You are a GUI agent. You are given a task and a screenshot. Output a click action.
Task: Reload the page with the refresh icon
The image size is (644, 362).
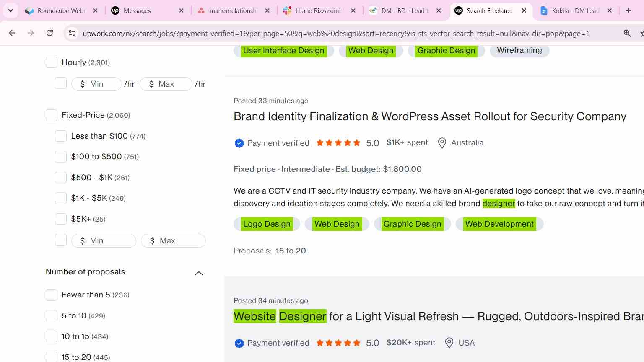pyautogui.click(x=49, y=33)
